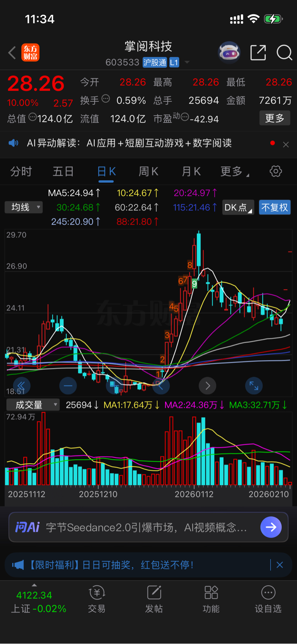Tap the 20260112 date label
This screenshot has height=644, width=297.
194,494
